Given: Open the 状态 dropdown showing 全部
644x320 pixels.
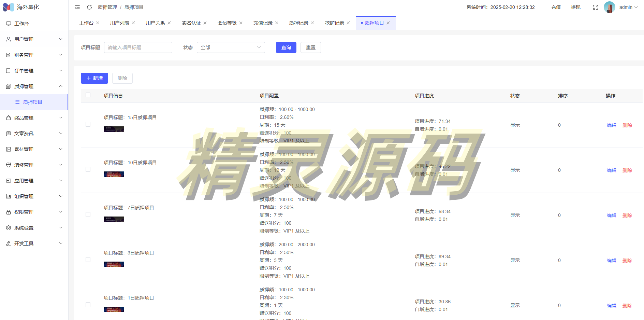Looking at the screenshot, I should (x=231, y=47).
